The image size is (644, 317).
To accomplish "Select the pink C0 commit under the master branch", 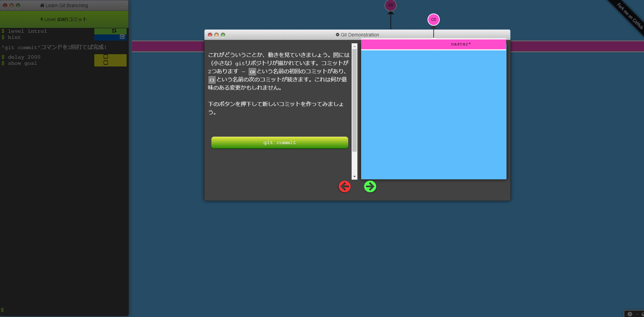I will coord(433,19).
